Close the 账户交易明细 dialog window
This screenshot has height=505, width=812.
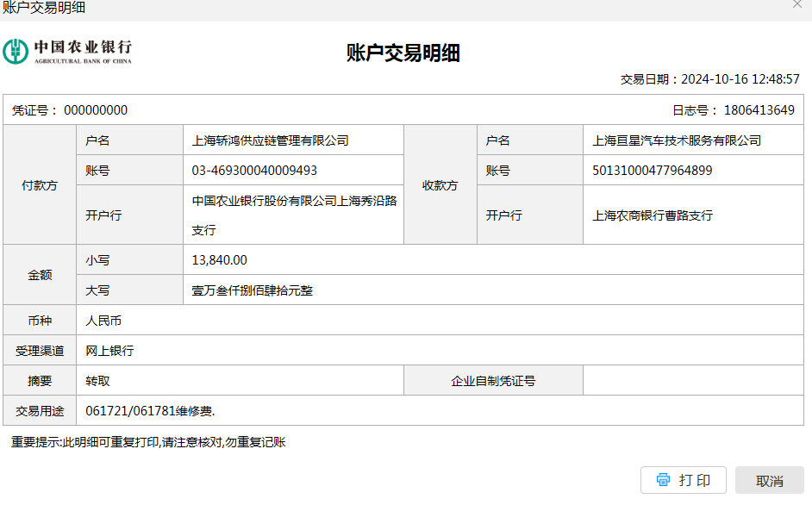pos(797,5)
